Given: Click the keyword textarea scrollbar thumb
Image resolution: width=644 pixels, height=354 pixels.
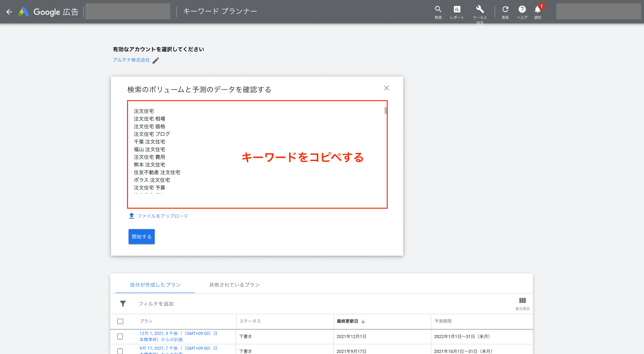Looking at the screenshot, I should pyautogui.click(x=386, y=110).
